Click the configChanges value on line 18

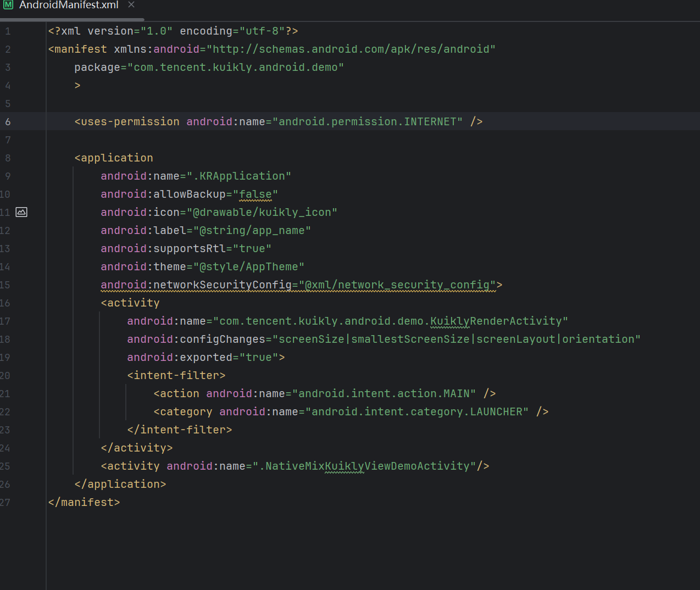[x=457, y=339]
